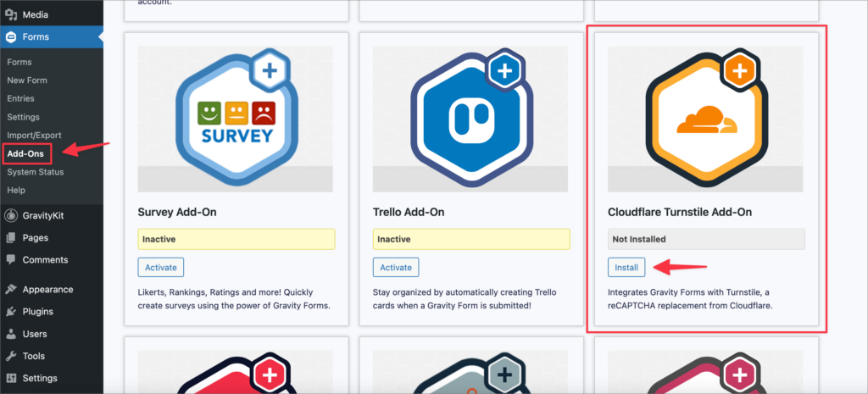
Task: Click the Users person icon
Action: click(x=11, y=334)
